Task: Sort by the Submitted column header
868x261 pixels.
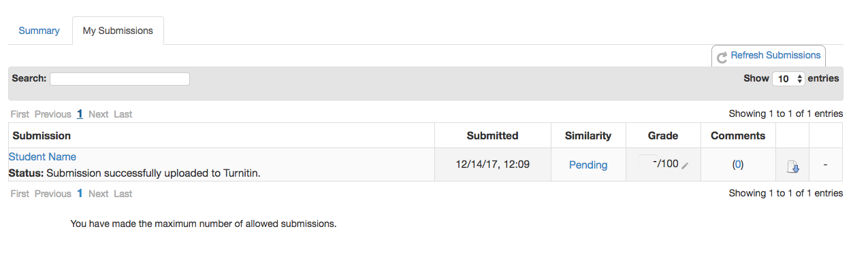Action: click(493, 135)
